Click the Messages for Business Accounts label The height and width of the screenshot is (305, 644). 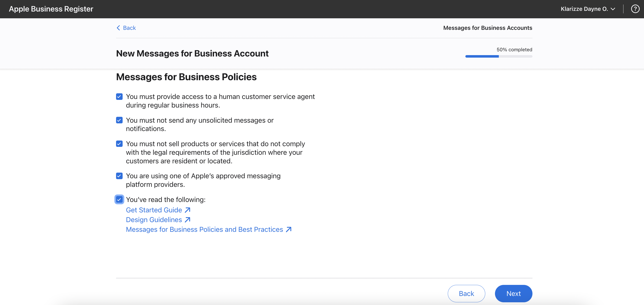[488, 28]
